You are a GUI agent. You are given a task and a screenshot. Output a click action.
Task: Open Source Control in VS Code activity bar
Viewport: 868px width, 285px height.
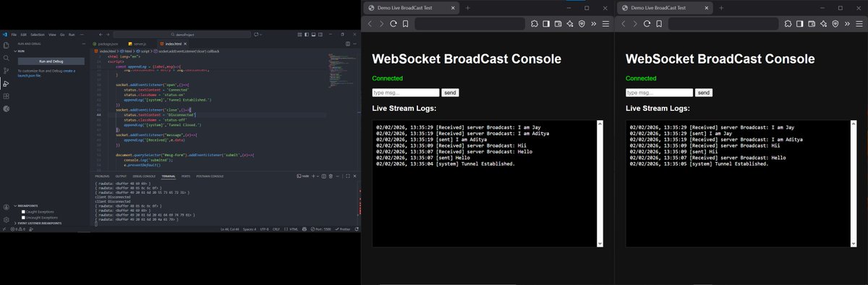point(6,71)
